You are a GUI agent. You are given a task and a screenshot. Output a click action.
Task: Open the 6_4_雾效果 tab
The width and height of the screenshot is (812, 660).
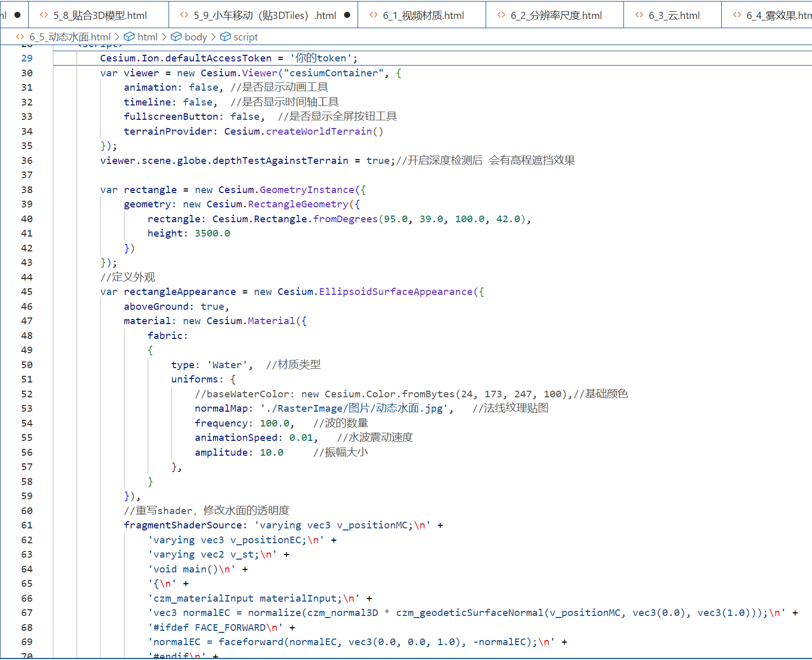(767, 15)
